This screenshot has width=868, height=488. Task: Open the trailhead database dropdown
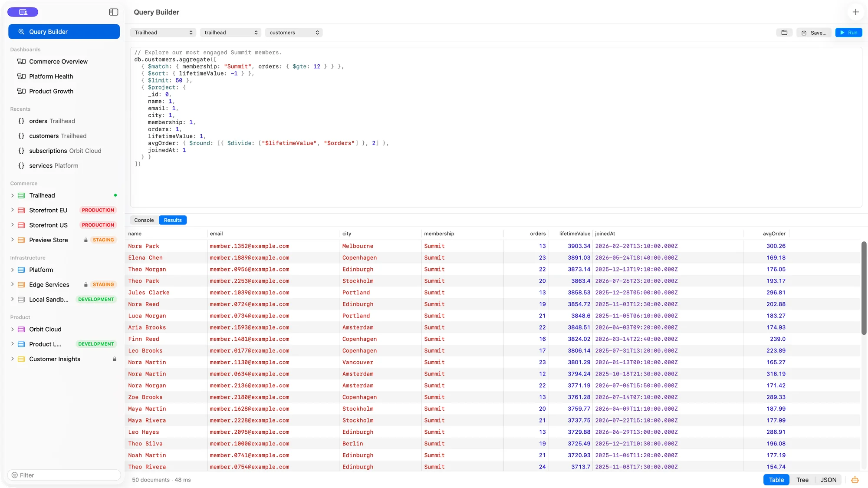coord(230,33)
